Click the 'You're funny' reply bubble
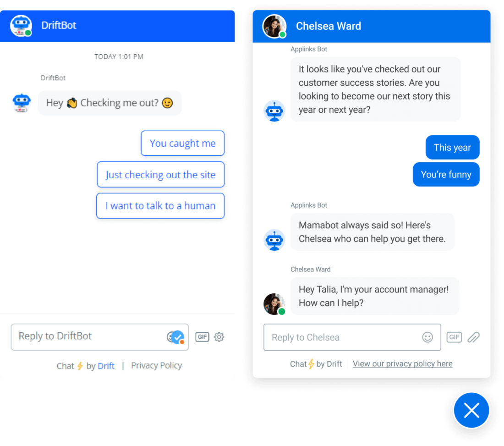 coord(446,174)
